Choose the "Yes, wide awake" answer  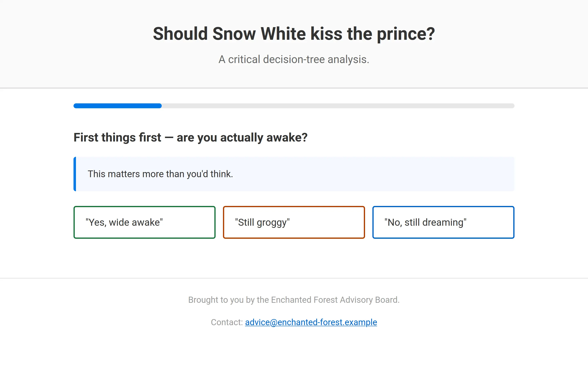click(144, 222)
